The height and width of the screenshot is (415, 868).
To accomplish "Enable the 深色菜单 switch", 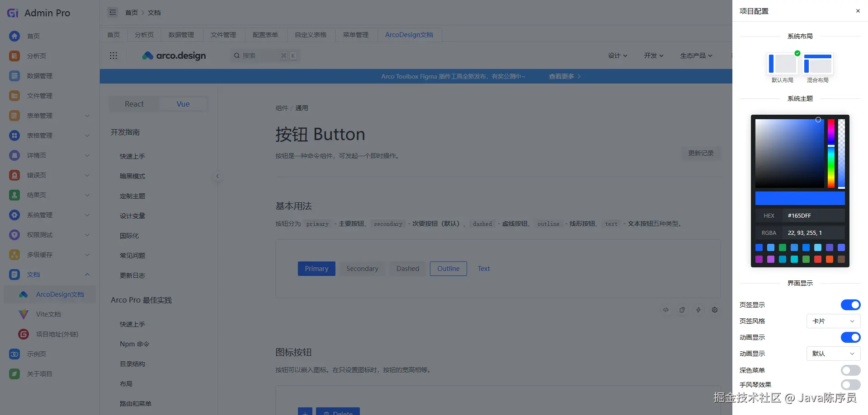I will (850, 370).
